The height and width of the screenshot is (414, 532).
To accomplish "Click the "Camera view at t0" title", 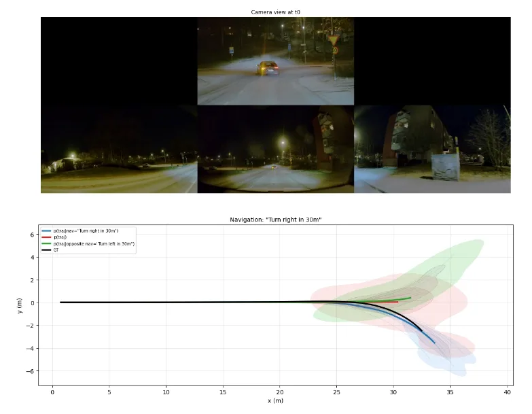I will [275, 12].
